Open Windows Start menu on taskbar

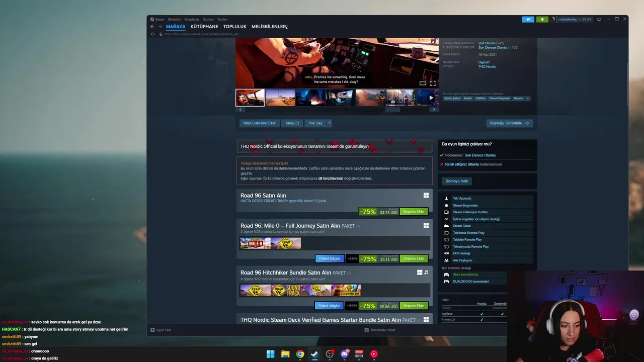coord(270,354)
